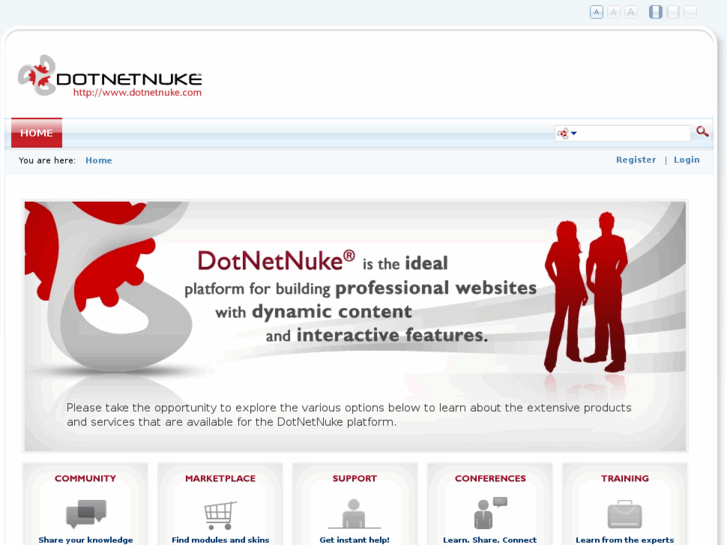The width and height of the screenshot is (727, 545).
Task: Open the HOME menu tab
Action: (x=37, y=133)
